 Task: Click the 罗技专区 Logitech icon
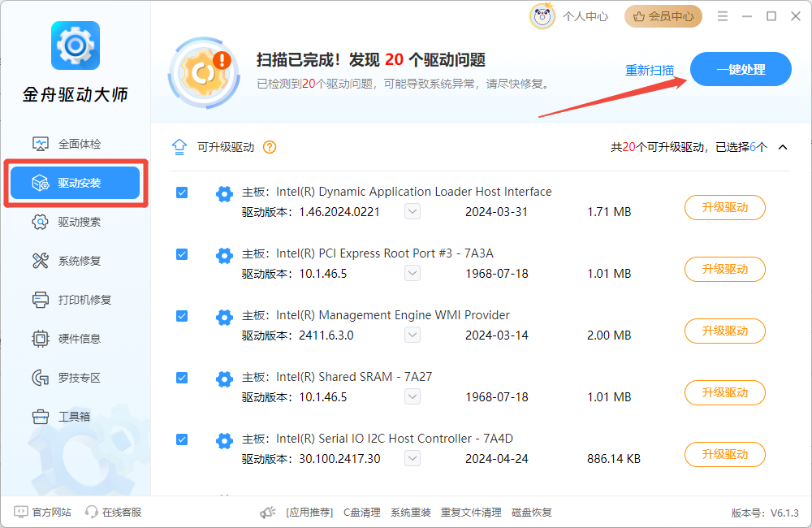[x=41, y=378]
